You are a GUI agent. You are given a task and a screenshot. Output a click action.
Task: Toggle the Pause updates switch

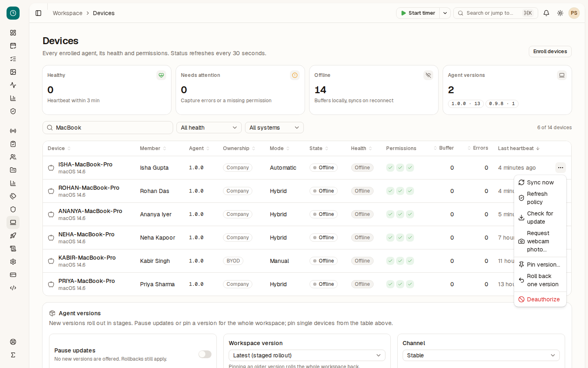tap(205, 354)
